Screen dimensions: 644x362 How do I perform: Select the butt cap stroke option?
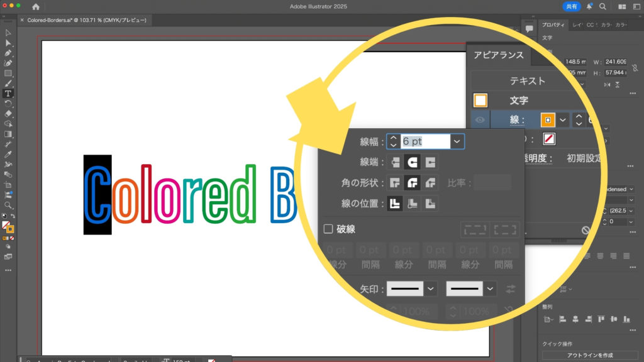[x=394, y=163]
